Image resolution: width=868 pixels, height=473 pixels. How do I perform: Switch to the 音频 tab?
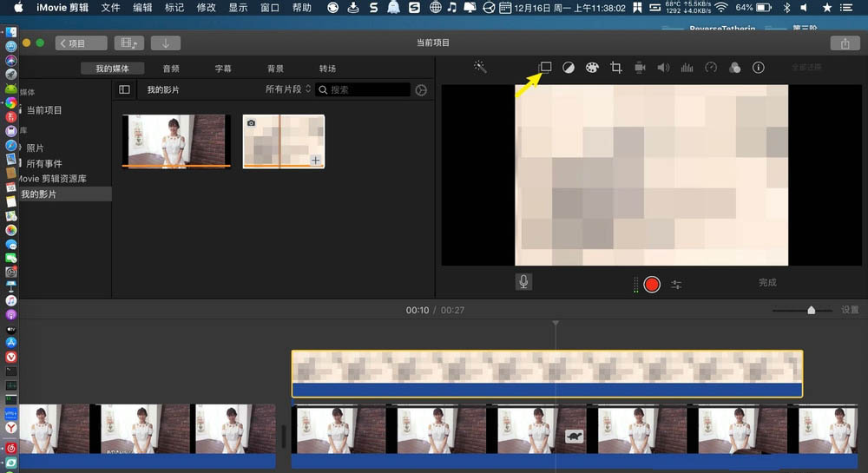(x=171, y=69)
